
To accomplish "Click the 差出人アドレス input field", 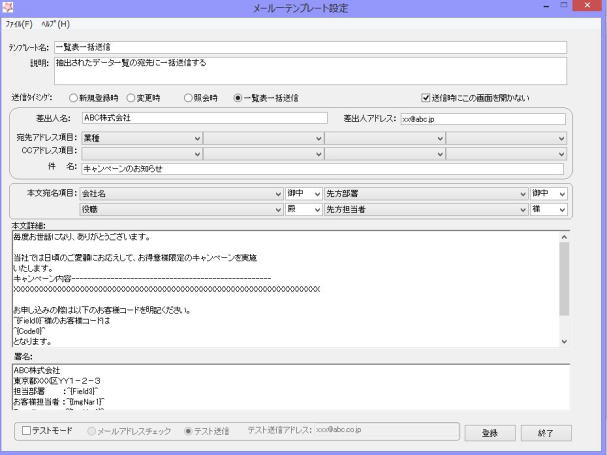I will (x=482, y=118).
